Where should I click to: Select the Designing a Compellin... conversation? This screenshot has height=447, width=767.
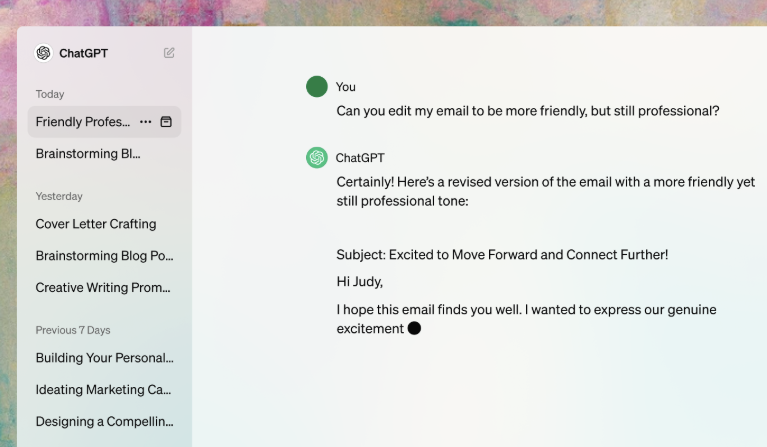click(105, 422)
